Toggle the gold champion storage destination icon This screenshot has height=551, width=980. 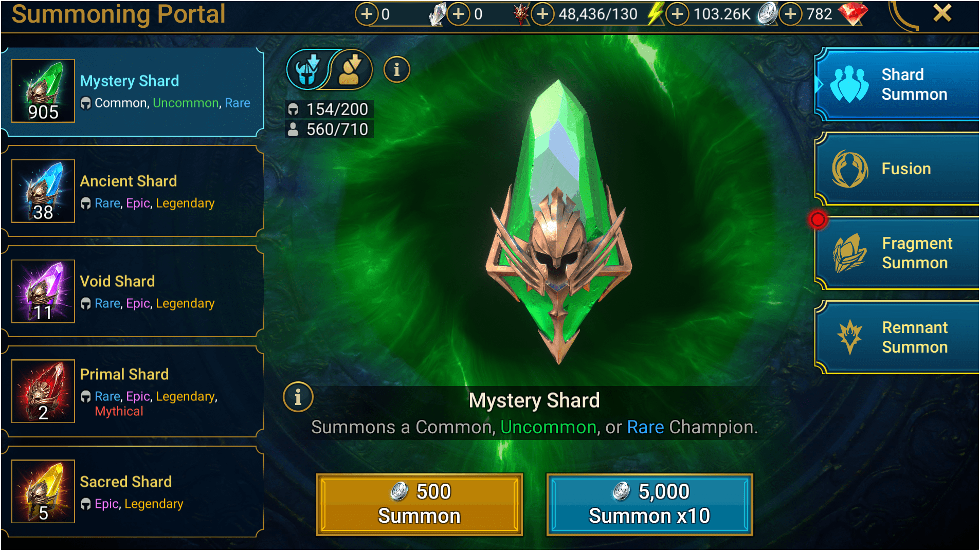(352, 69)
